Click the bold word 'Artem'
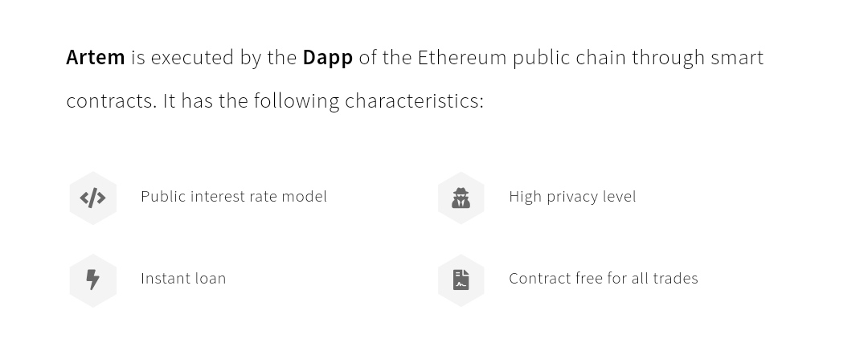Viewport: 868px width, 347px height. tap(96, 57)
